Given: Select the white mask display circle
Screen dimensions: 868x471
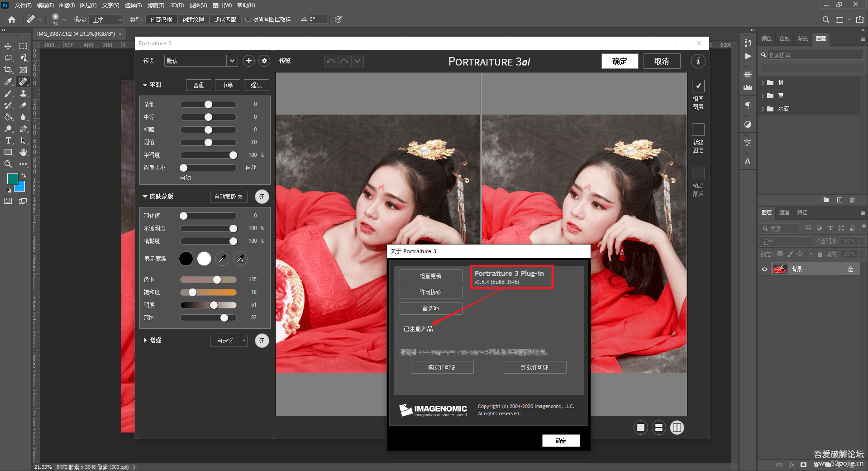Looking at the screenshot, I should 204,259.
